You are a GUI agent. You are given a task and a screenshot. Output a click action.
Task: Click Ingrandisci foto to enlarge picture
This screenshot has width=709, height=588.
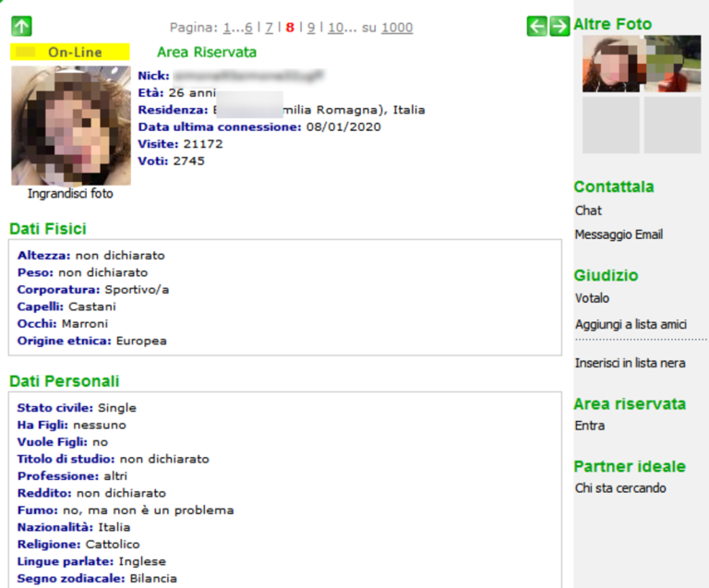[x=70, y=194]
